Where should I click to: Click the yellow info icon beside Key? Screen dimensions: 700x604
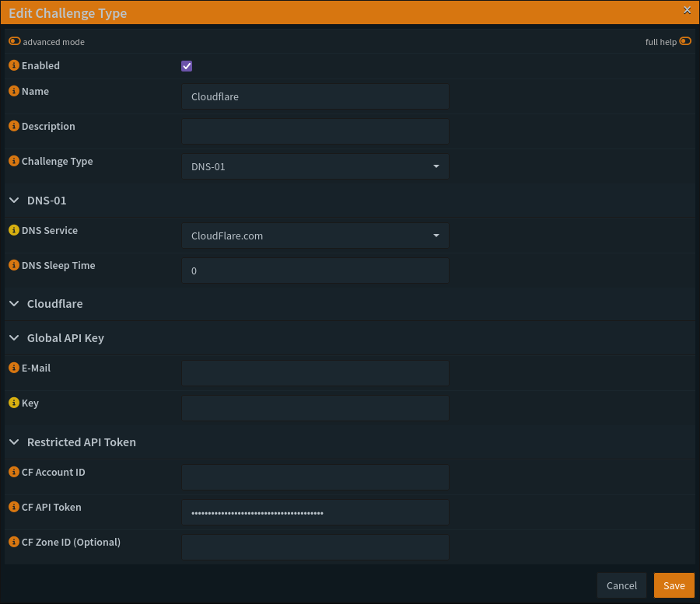point(14,403)
